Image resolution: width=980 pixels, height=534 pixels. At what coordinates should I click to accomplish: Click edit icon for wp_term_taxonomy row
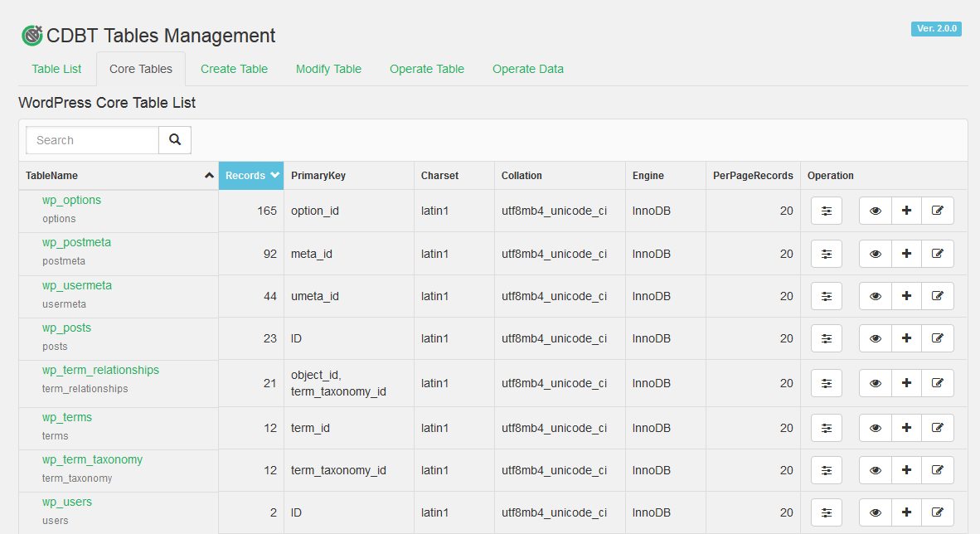coord(938,470)
